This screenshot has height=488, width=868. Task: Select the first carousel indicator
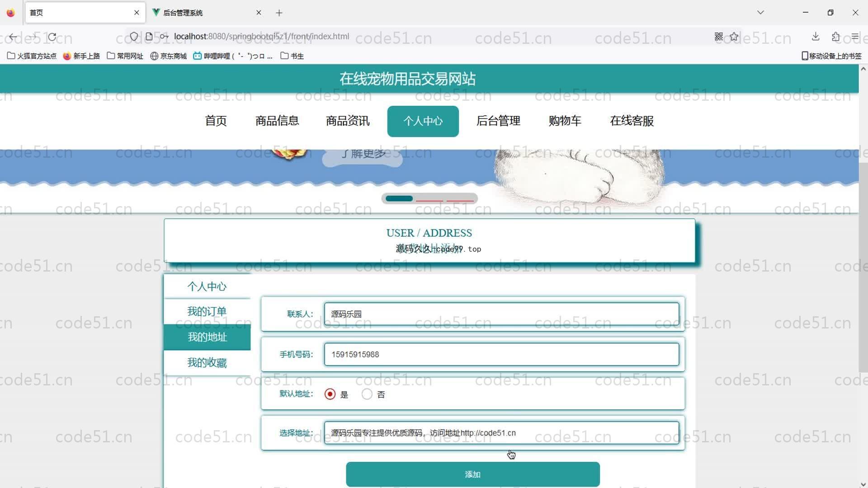tap(399, 199)
